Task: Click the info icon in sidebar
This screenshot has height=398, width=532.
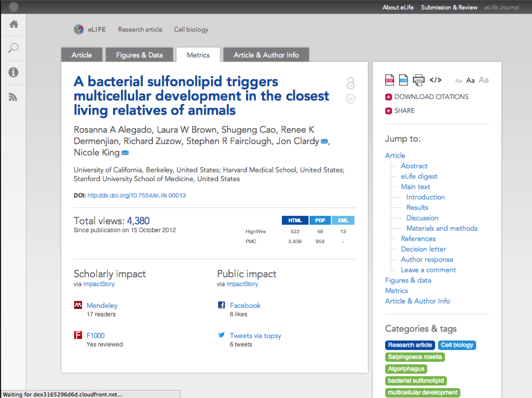Action: click(13, 72)
